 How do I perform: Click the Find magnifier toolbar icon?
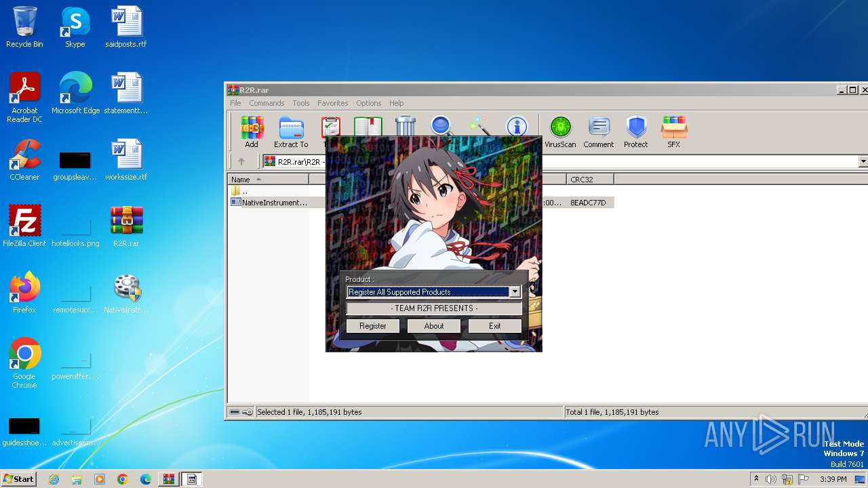point(441,127)
